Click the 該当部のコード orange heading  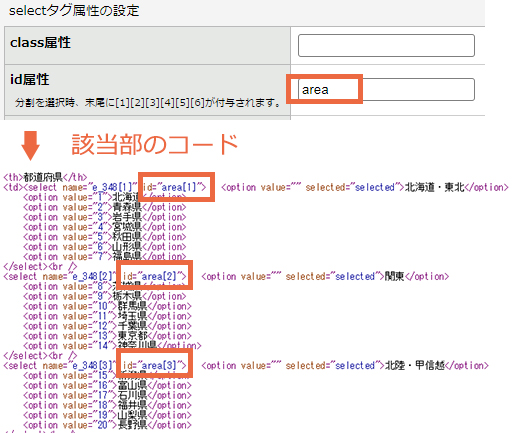[155, 144]
